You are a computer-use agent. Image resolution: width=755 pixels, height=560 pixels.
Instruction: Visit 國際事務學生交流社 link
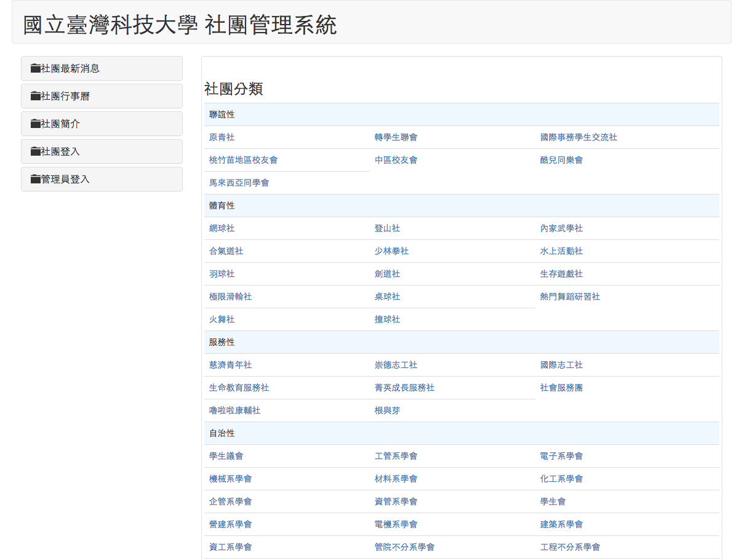tap(578, 137)
